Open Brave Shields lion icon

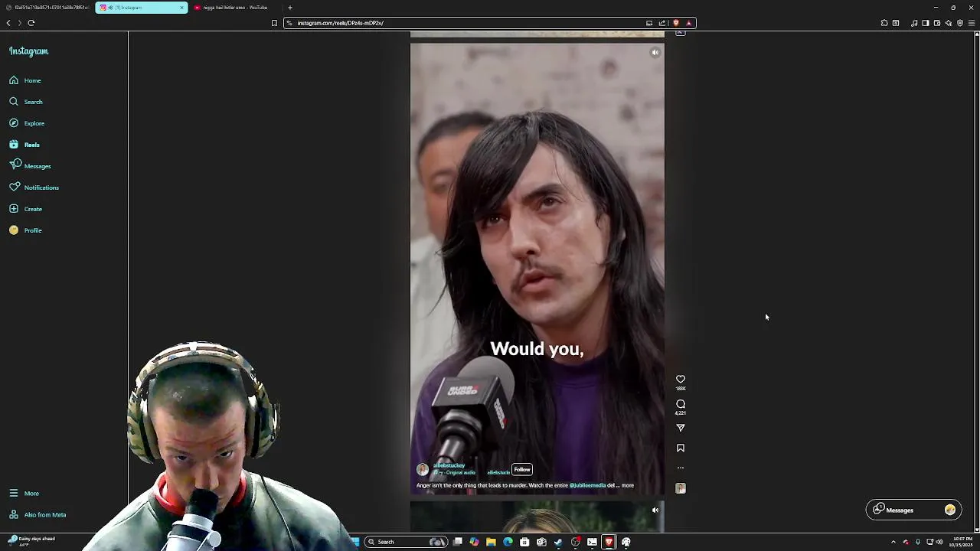(676, 23)
